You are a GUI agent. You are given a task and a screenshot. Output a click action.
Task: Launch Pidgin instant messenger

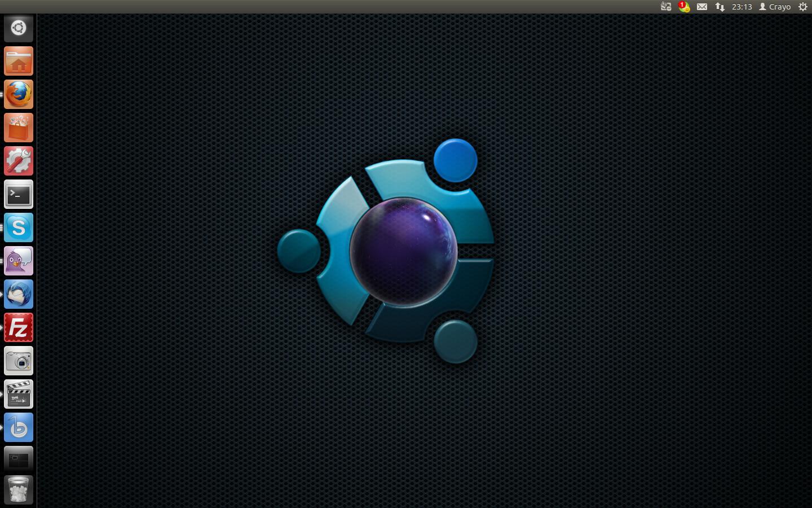click(19, 261)
